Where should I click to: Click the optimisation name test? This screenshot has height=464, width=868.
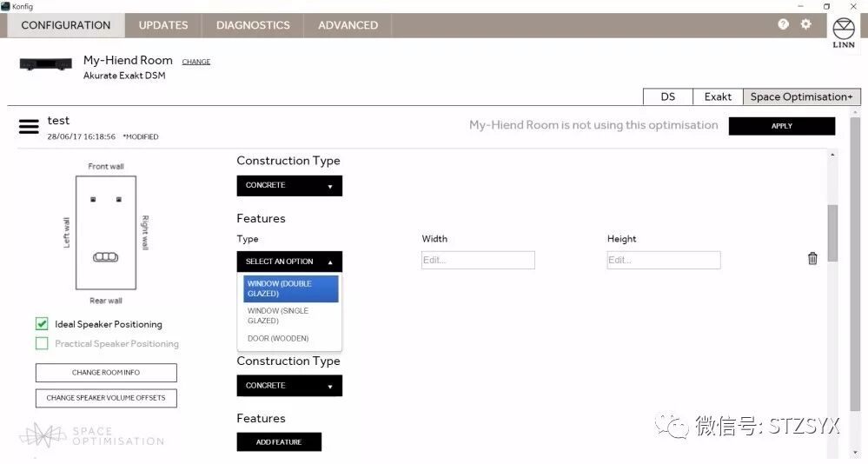point(58,121)
